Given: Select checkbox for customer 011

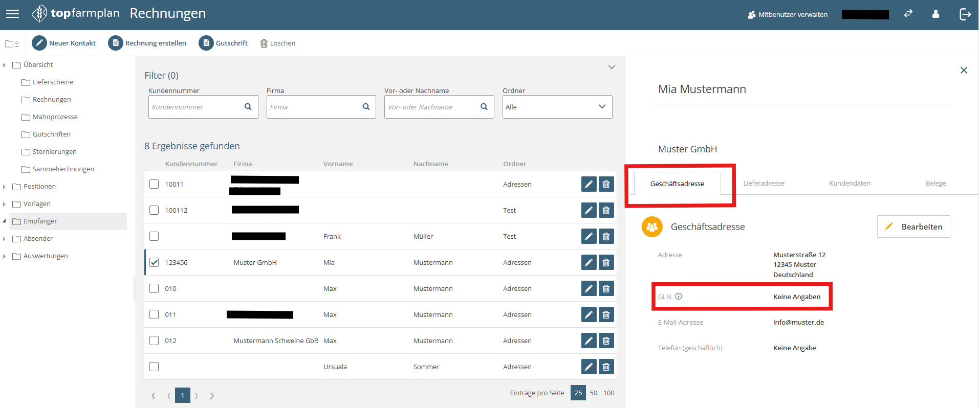Looking at the screenshot, I should tap(154, 314).
